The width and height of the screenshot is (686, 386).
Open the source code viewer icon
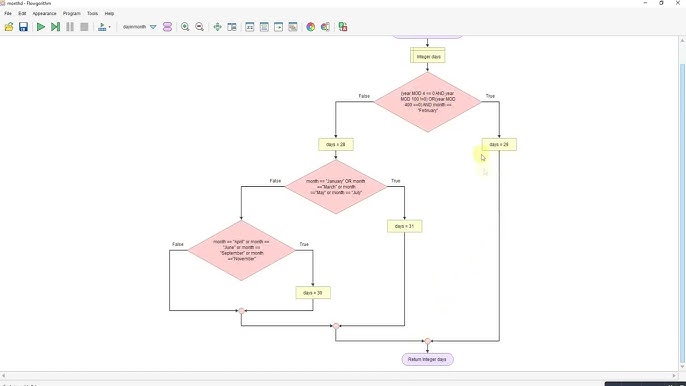[x=279, y=27]
